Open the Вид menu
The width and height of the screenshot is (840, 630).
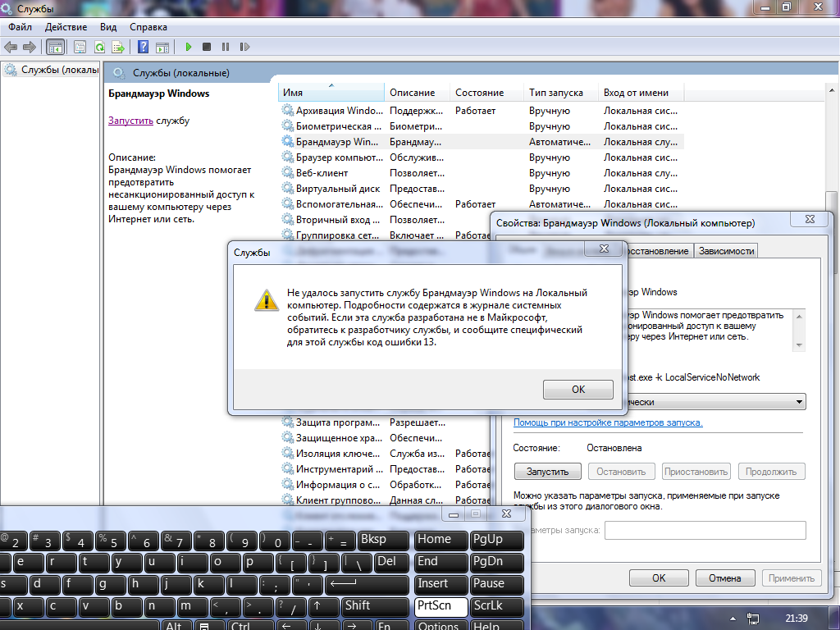(x=108, y=27)
